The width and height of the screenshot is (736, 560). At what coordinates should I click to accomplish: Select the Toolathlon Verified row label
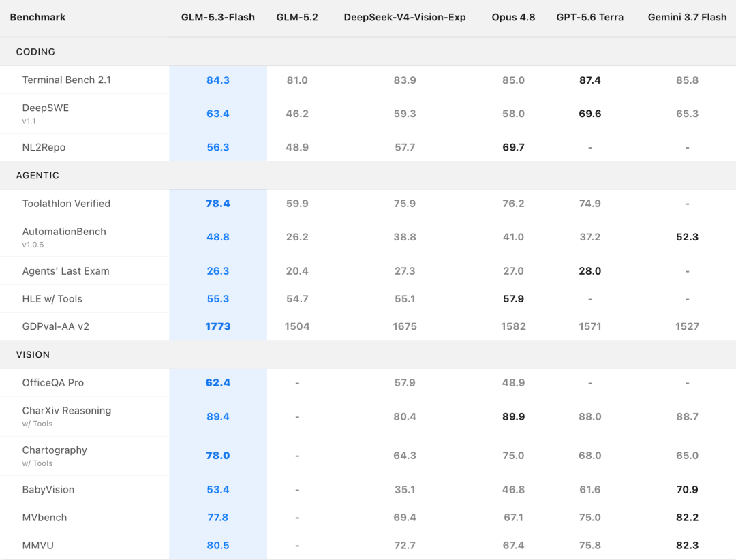pyautogui.click(x=66, y=204)
